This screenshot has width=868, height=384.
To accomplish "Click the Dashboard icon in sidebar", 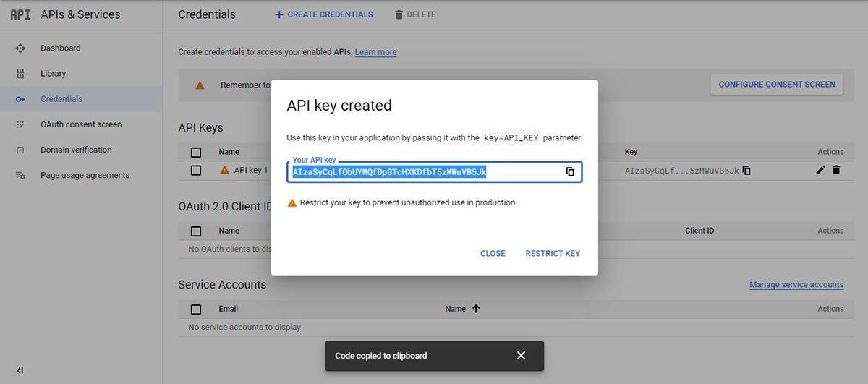I will tap(20, 48).
